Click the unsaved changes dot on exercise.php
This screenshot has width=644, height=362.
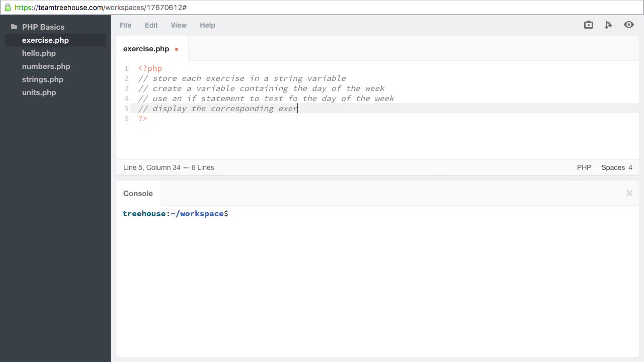[177, 49]
